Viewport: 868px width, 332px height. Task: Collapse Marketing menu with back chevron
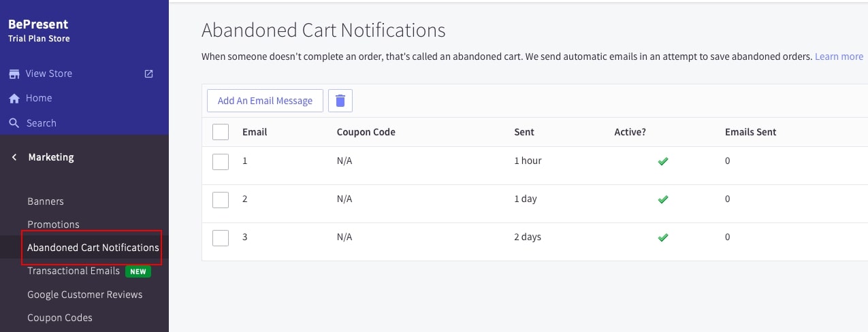coord(14,157)
